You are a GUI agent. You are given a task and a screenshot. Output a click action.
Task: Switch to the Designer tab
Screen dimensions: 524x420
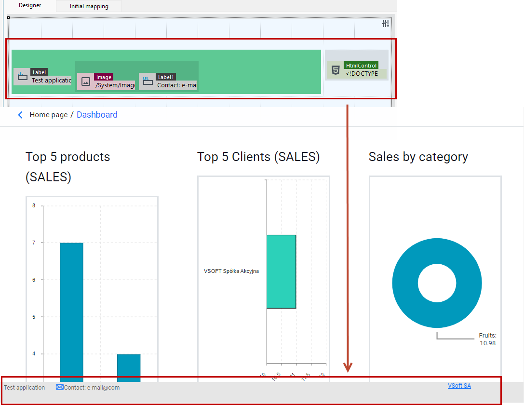coord(30,6)
